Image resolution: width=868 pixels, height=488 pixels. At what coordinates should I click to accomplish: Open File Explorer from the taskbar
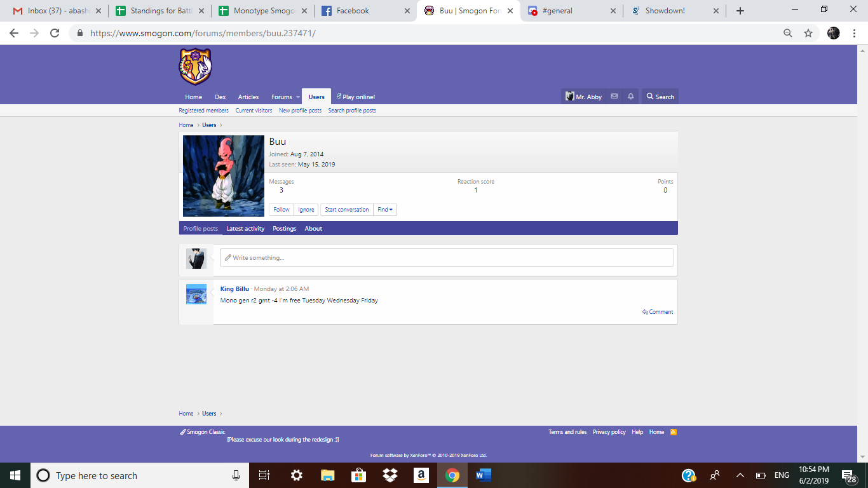327,475
